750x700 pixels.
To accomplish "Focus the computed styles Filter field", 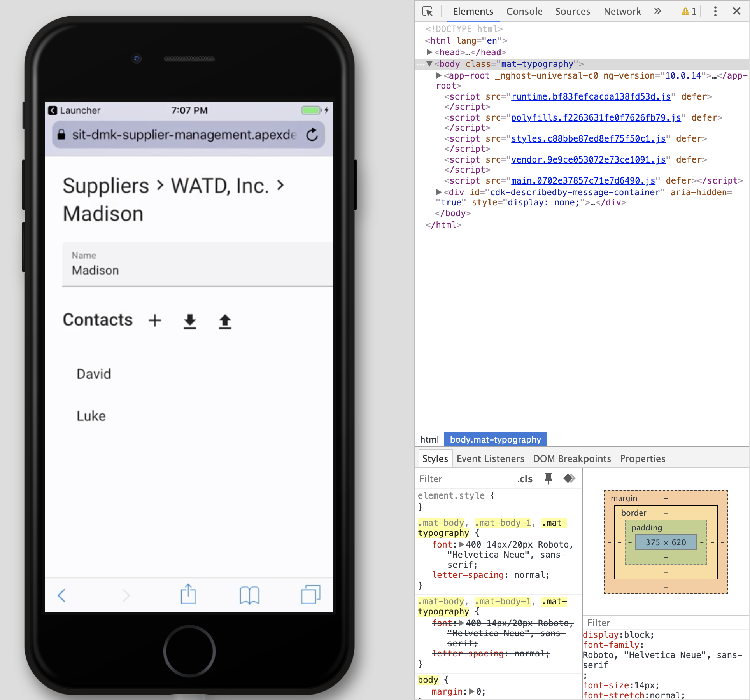I will pos(666,623).
